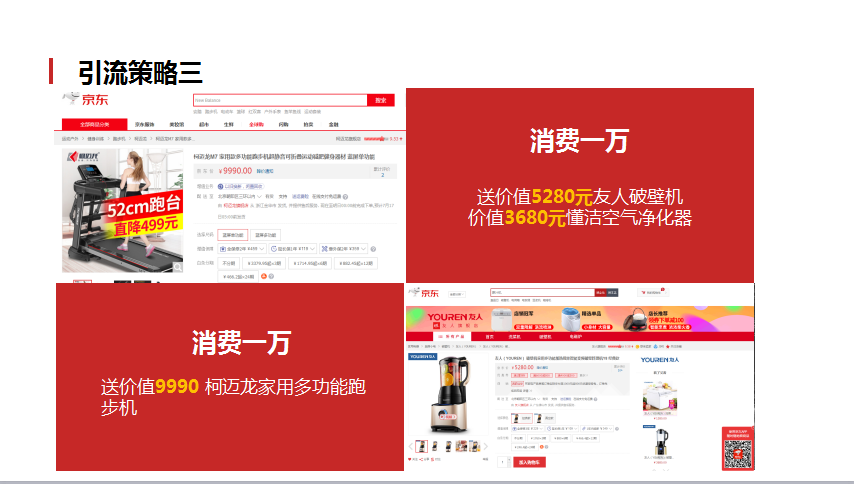Click the help icon after the treadmill warranty dropdowns
The height and width of the screenshot is (484, 854).
(373, 249)
